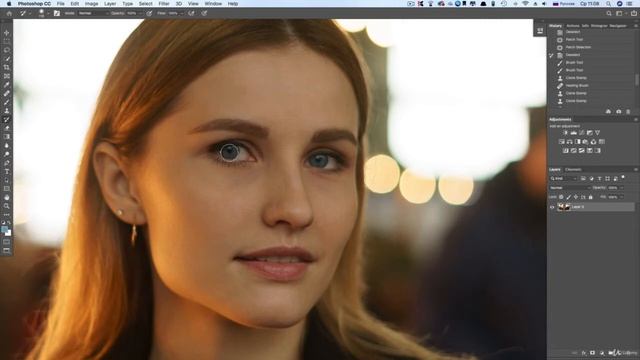640x360 pixels.
Task: Toggle lock image pixels
Action: click(x=569, y=197)
